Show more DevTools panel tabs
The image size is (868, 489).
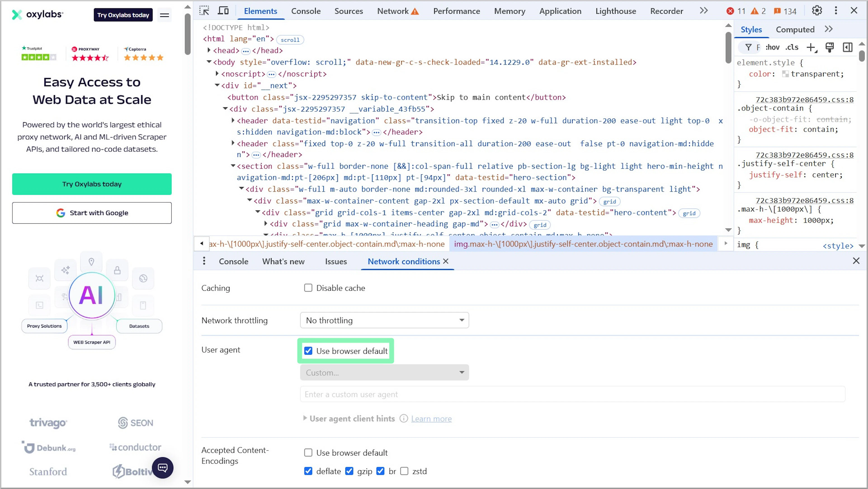tap(704, 11)
